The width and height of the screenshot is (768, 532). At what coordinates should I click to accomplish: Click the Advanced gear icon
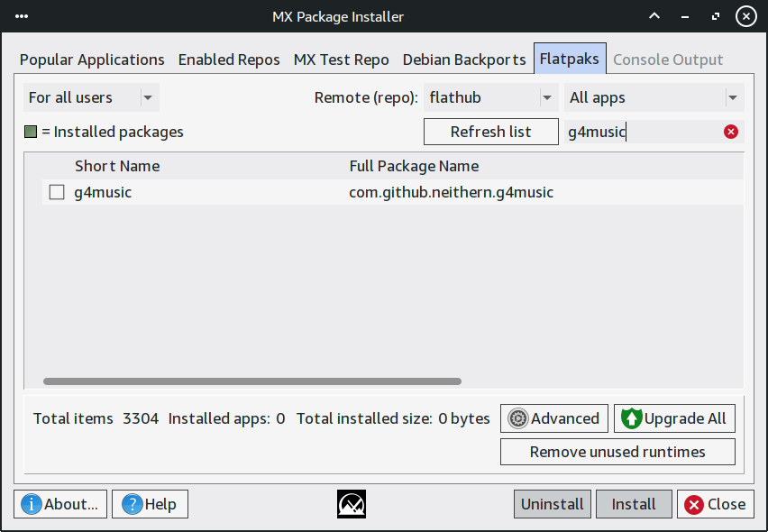pos(518,418)
